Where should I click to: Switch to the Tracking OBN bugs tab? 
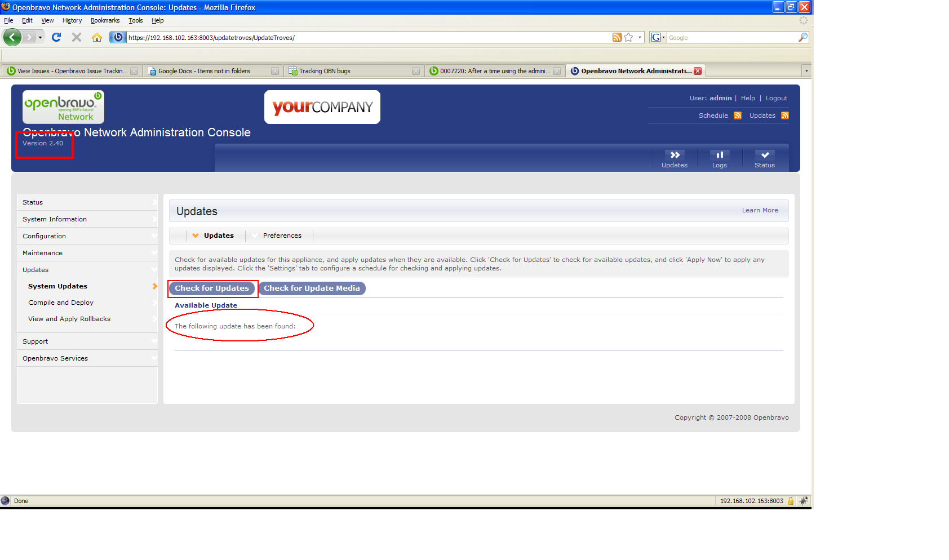coord(353,71)
